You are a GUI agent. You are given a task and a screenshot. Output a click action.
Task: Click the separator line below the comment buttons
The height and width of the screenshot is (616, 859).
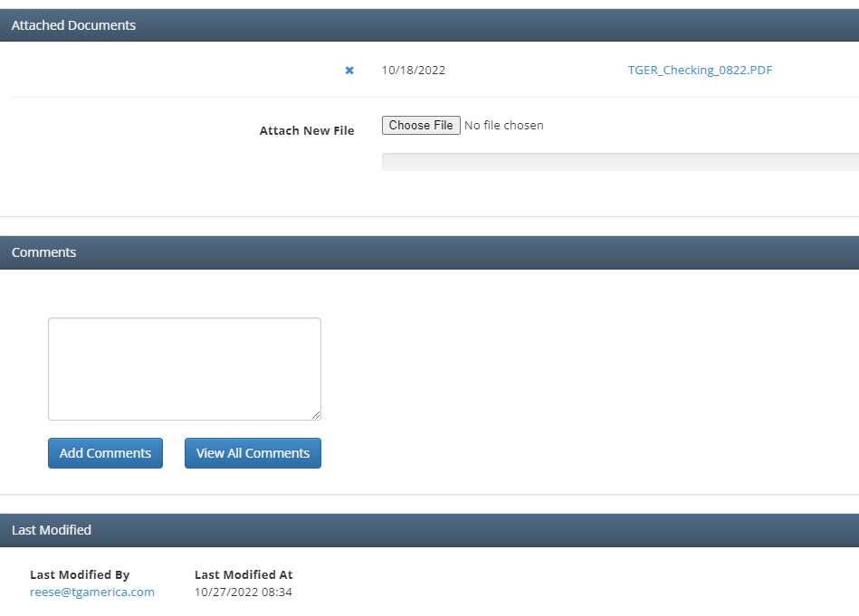pos(429,494)
